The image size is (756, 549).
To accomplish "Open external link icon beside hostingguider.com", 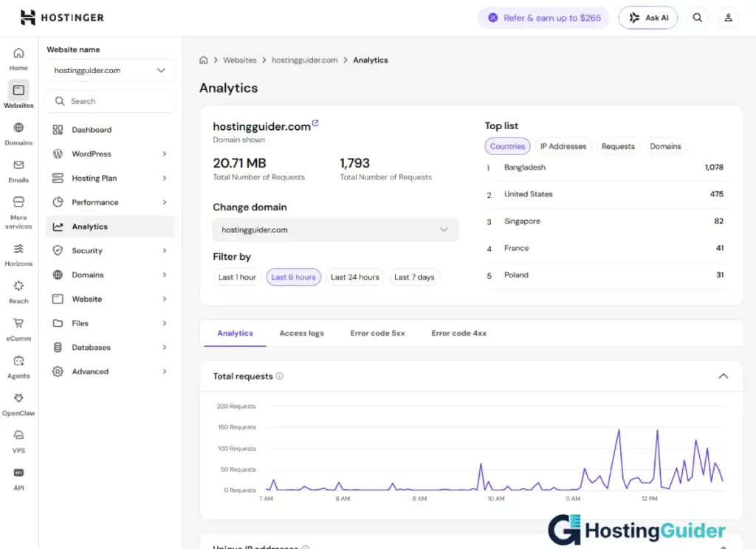I will 315,123.
